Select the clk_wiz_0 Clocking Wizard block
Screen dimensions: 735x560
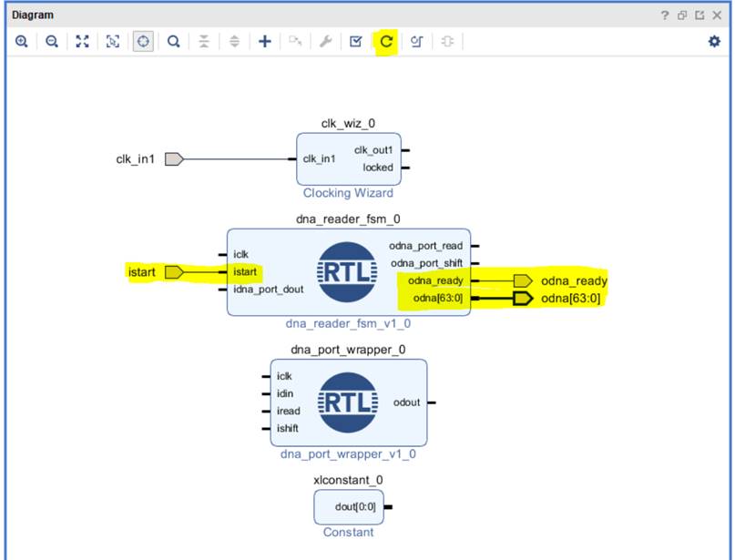click(x=348, y=159)
